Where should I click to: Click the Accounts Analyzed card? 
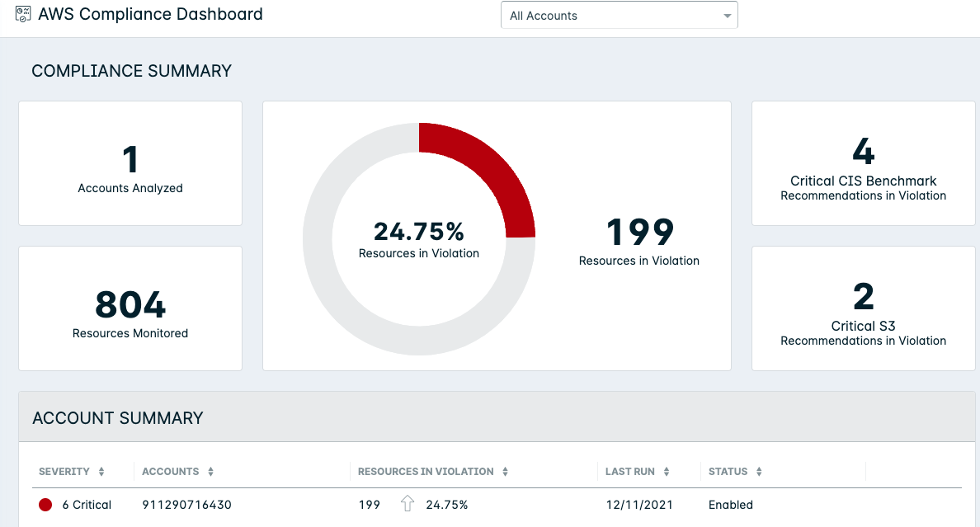pos(130,163)
